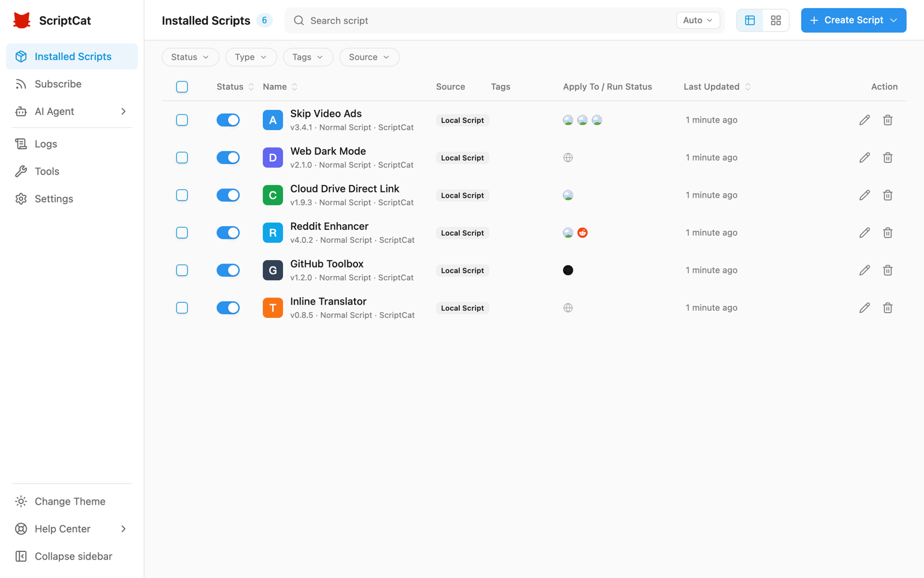Viewport: 924px width, 578px height.
Task: Click the letter R icon of Reddit Enhancer
Action: click(x=273, y=233)
